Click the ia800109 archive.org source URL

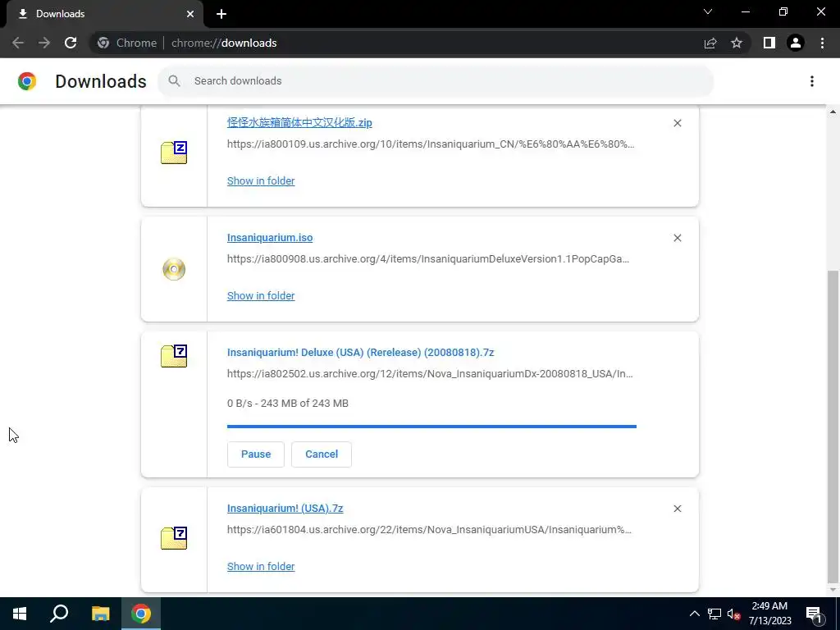[431, 144]
